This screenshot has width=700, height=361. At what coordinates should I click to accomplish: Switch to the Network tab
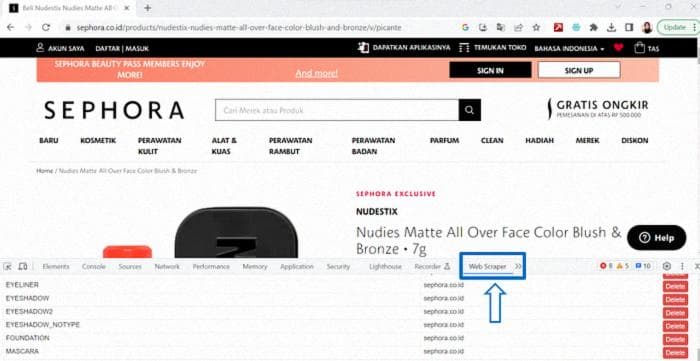point(167,267)
